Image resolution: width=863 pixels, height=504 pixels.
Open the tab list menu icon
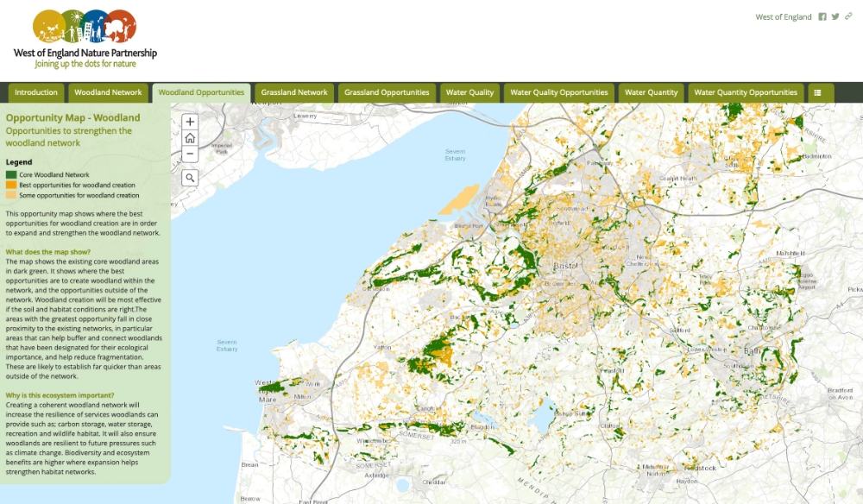point(818,92)
